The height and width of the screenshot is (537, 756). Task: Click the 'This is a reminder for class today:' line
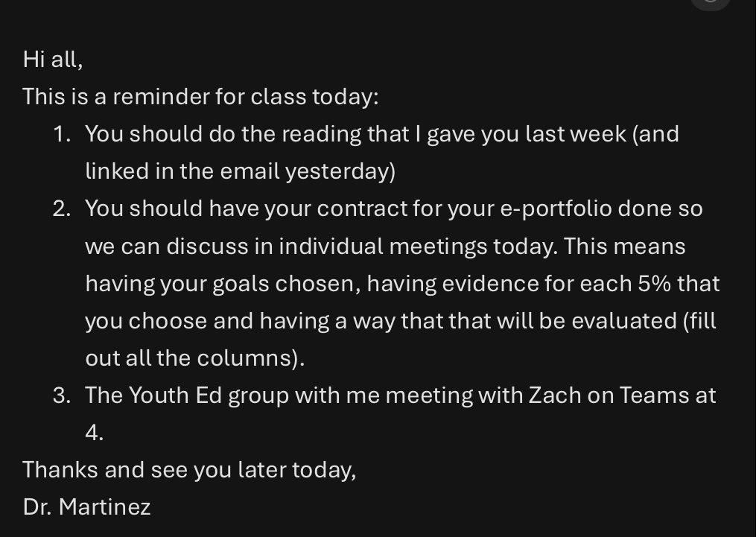click(200, 96)
